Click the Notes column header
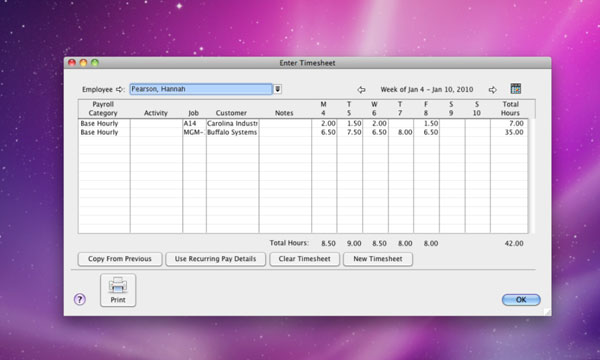 284,113
